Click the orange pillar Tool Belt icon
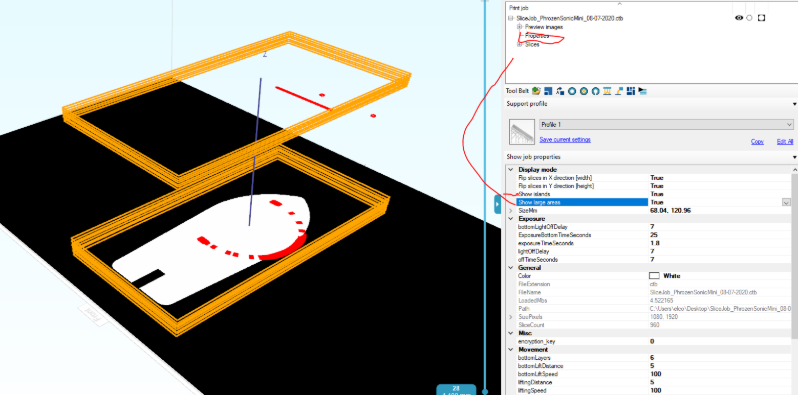Screen dimensions: 798x395 [x=607, y=91]
